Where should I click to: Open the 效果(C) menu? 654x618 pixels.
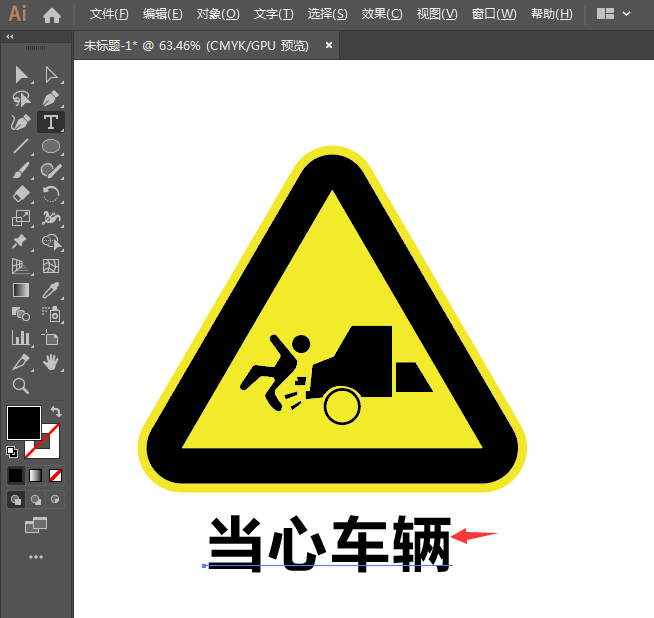click(x=382, y=14)
